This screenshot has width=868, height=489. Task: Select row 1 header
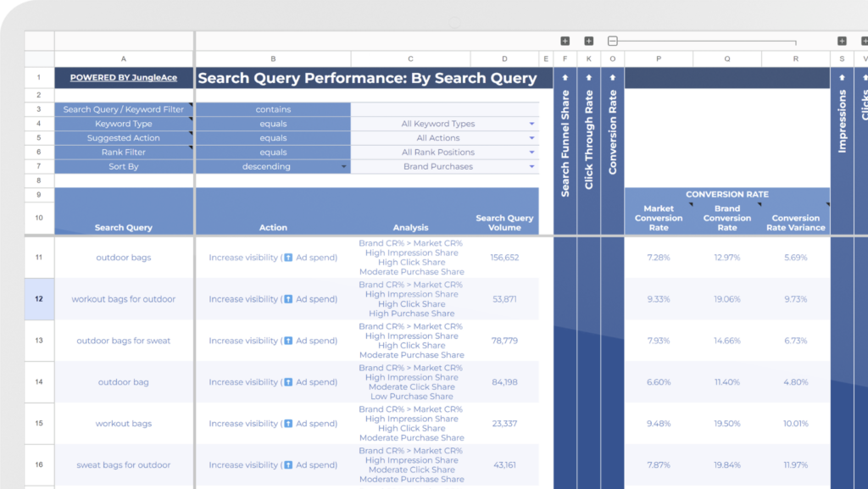pos(39,77)
